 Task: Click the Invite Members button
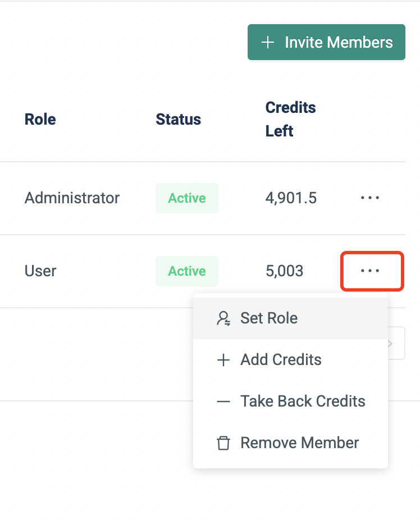click(326, 42)
